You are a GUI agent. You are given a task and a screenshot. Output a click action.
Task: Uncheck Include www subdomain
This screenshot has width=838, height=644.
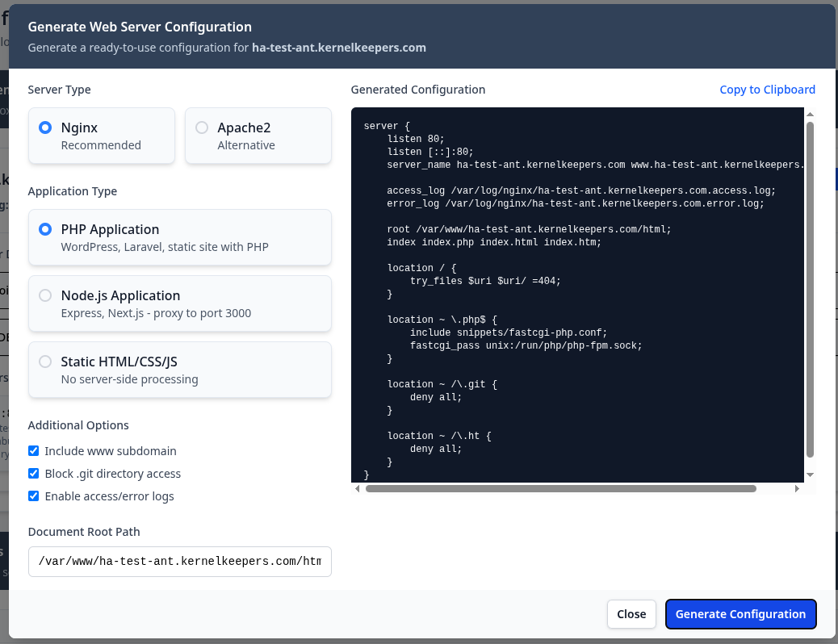point(34,451)
